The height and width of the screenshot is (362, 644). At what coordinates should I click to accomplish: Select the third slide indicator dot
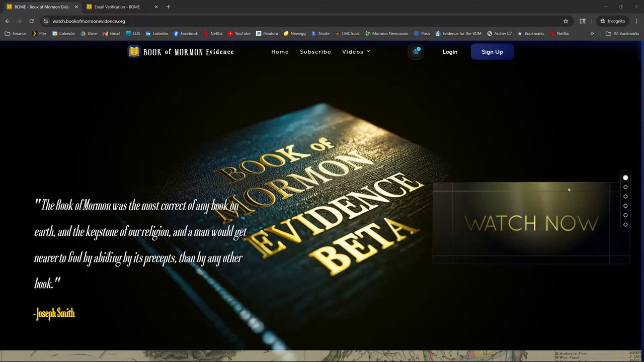pos(625,197)
